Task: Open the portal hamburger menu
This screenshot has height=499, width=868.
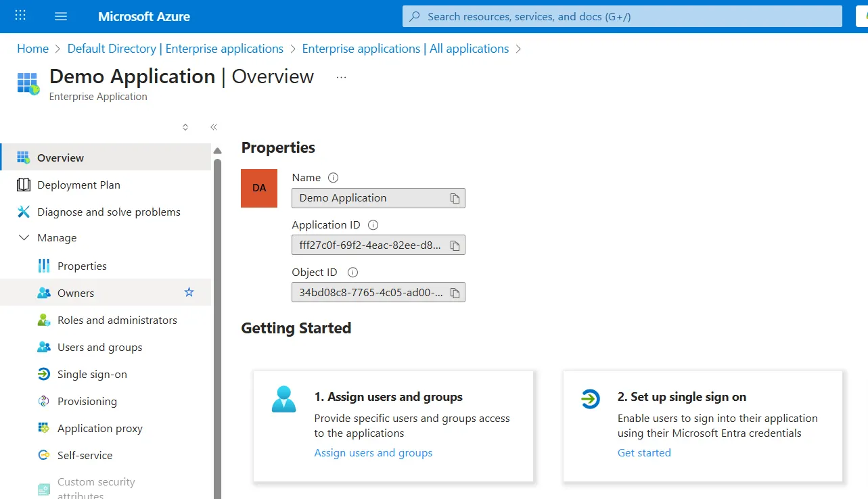Action: pos(60,15)
